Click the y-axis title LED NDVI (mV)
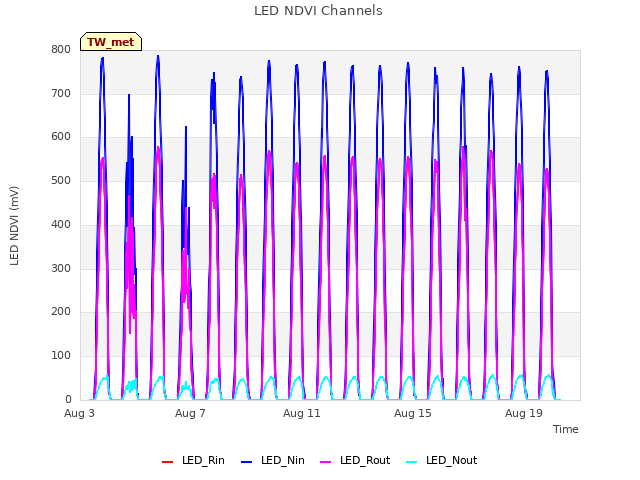 coord(14,226)
